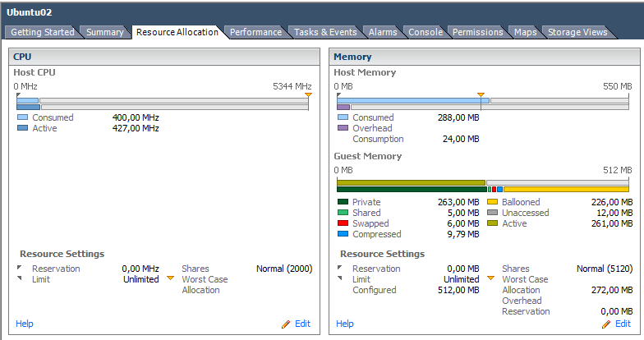Viewport: 644px width, 340px height.
Task: Switch to the Summary tab
Action: (x=105, y=32)
